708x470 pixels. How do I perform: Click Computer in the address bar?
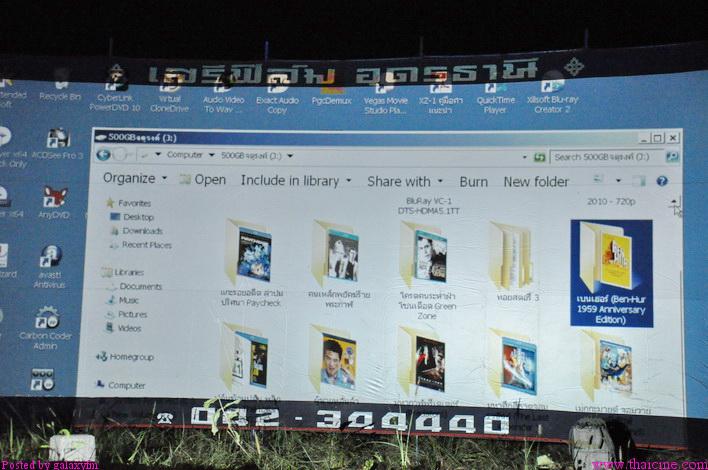(185, 154)
